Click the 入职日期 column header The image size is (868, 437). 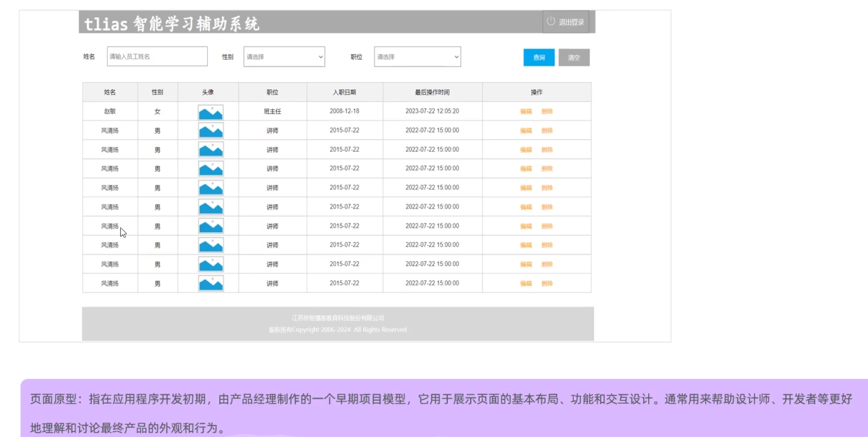344,92
